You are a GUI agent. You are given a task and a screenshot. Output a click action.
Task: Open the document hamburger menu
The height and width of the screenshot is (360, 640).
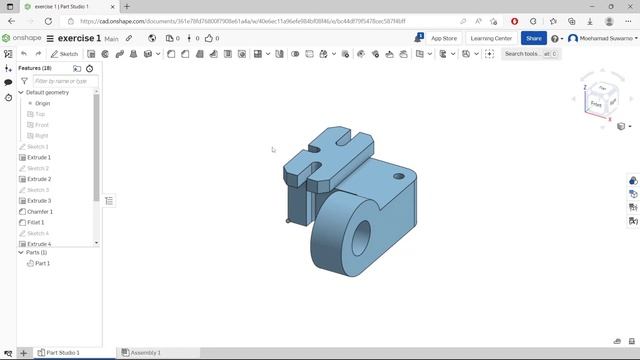pyautogui.click(x=50, y=38)
